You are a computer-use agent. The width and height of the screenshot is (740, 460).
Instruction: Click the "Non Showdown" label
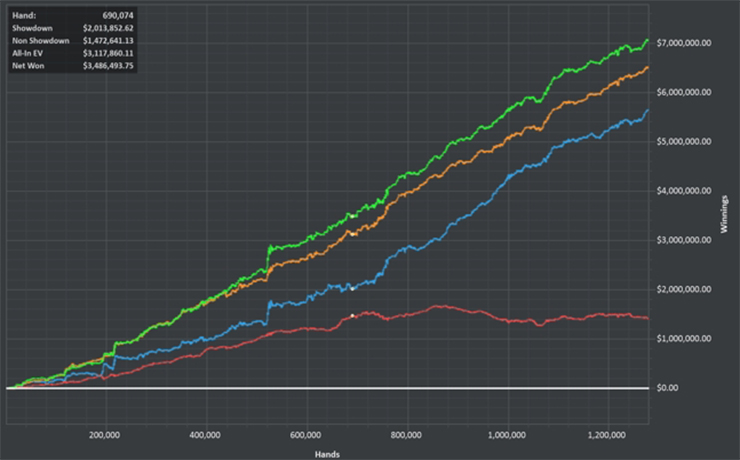41,41
